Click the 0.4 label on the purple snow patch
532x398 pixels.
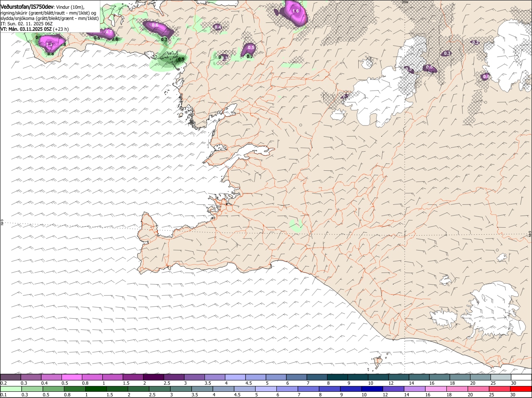click(217, 27)
